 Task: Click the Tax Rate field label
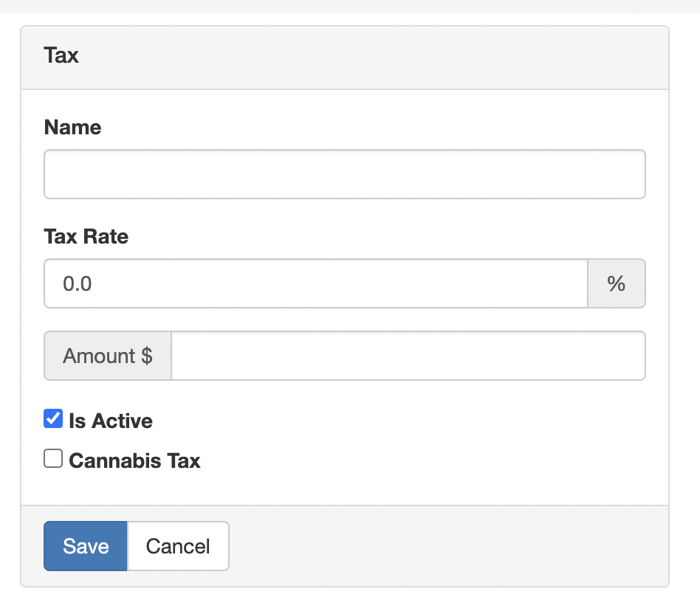(x=86, y=236)
